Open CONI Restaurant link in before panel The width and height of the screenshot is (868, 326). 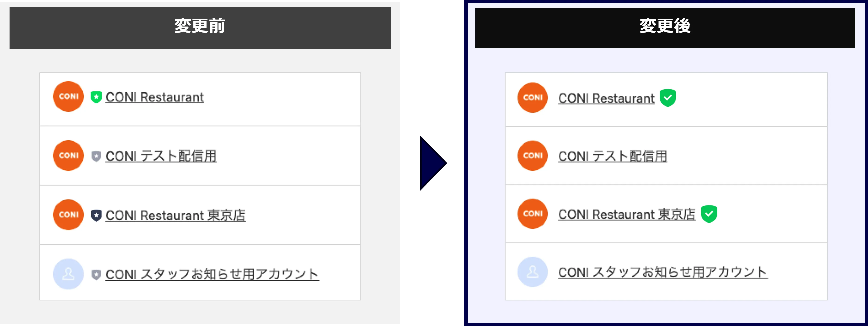[155, 97]
